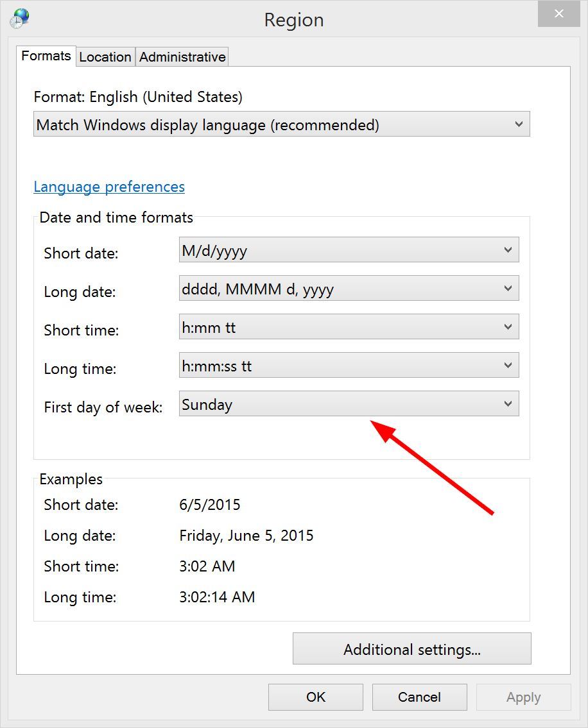588x728 pixels.
Task: Select the Formats tab
Action: click(x=46, y=56)
